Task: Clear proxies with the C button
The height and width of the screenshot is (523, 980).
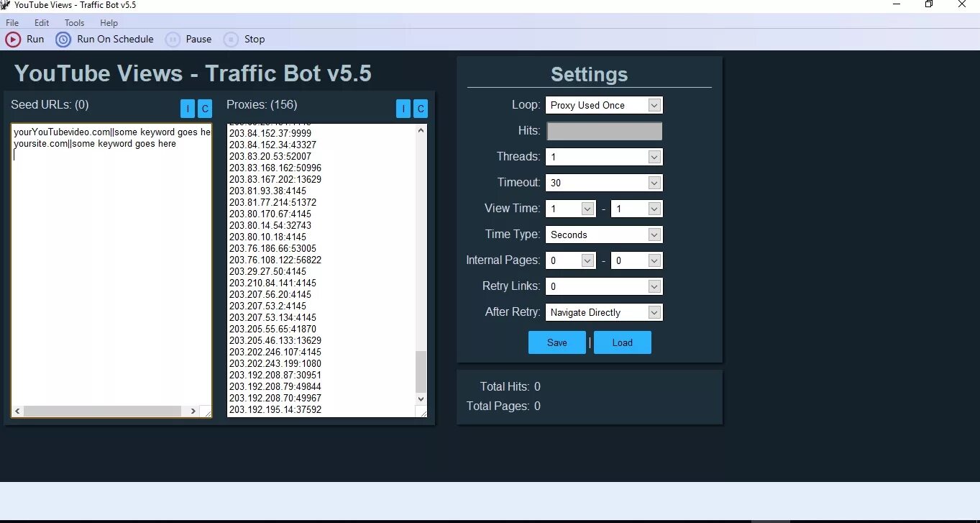Action: pos(420,109)
